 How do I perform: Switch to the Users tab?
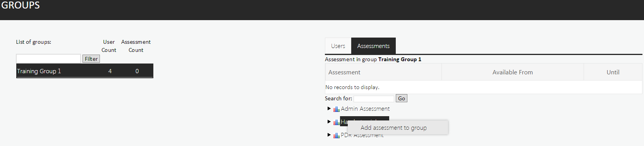click(x=338, y=46)
